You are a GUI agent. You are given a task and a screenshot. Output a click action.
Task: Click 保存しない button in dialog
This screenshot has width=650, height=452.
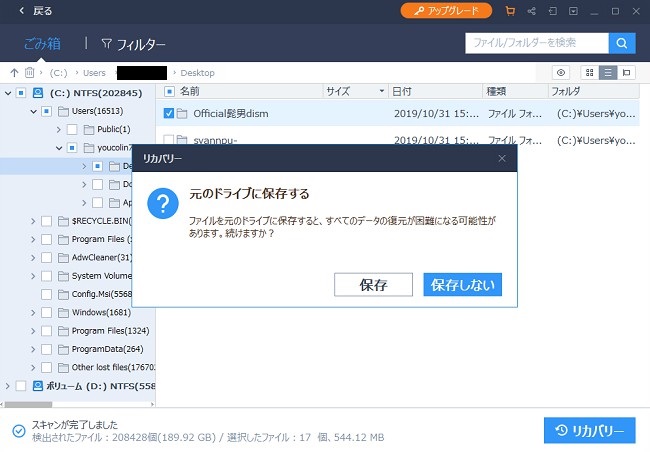(x=463, y=285)
